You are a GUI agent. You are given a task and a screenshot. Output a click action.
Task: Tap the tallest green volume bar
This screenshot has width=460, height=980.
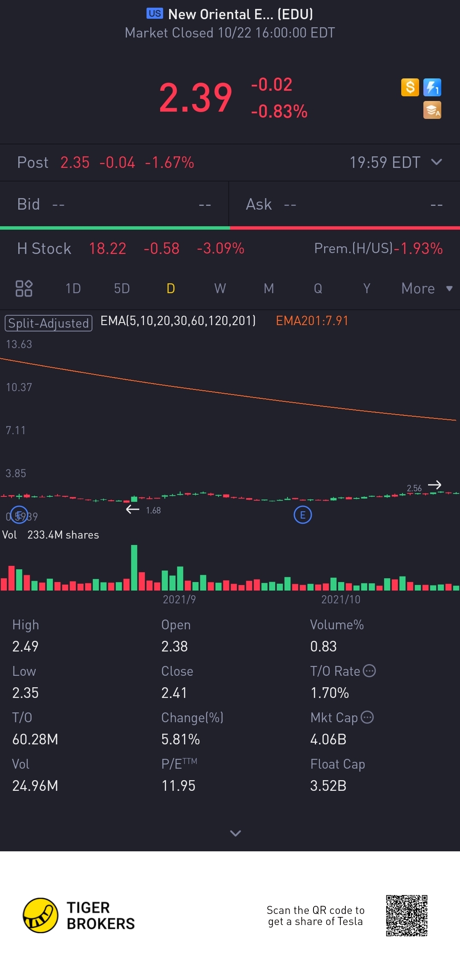[x=134, y=568]
